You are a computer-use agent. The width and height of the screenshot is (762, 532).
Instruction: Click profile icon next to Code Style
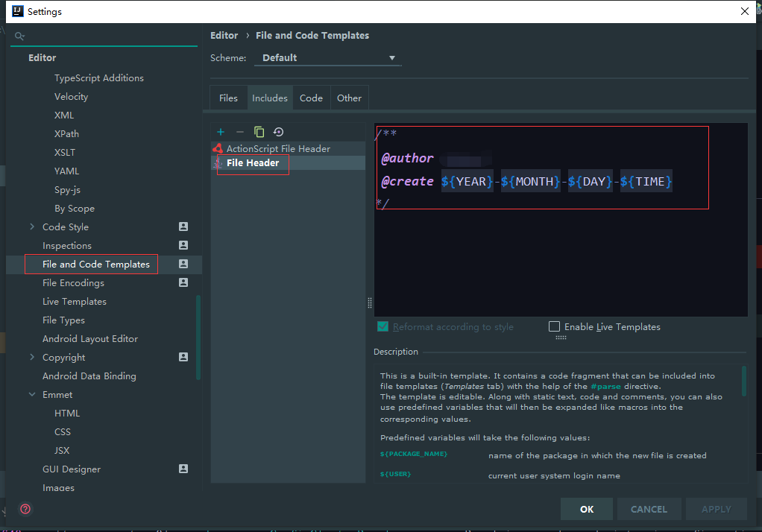click(x=183, y=227)
